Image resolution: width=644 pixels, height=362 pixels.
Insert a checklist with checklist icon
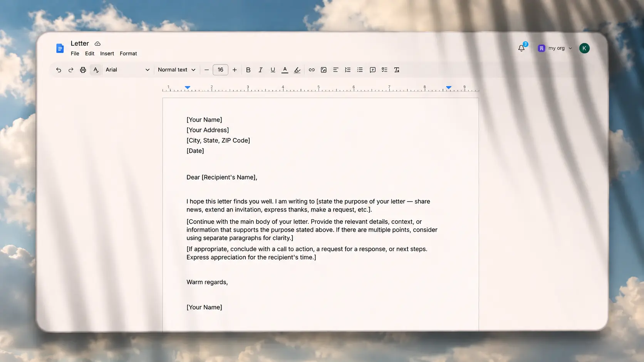(384, 70)
